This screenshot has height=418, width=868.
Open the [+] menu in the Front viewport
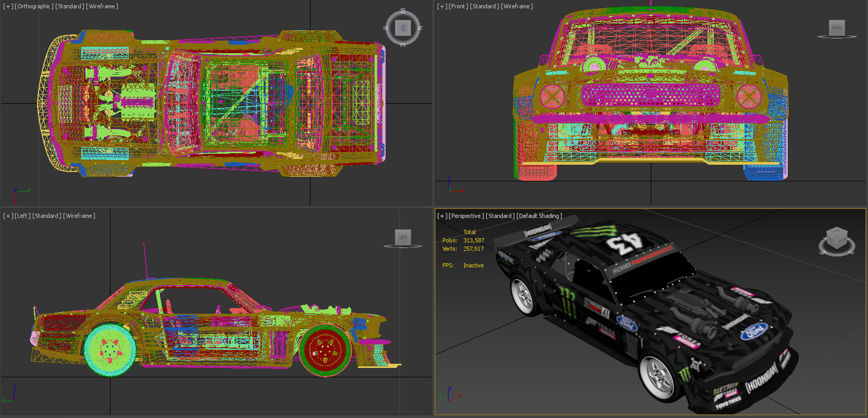pyautogui.click(x=442, y=6)
